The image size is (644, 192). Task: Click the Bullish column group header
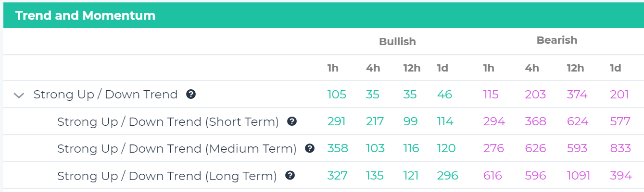(397, 41)
